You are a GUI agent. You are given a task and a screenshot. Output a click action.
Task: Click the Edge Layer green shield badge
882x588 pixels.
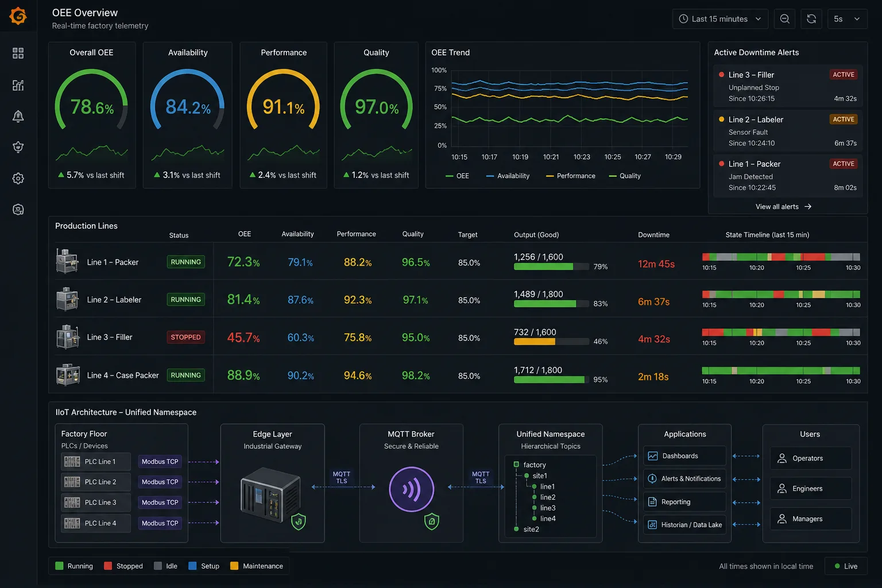point(298,521)
